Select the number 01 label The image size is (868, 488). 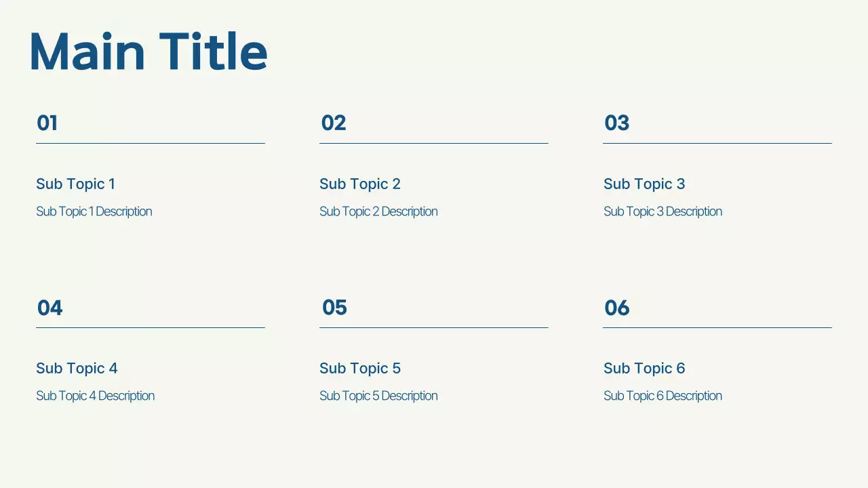pos(47,123)
